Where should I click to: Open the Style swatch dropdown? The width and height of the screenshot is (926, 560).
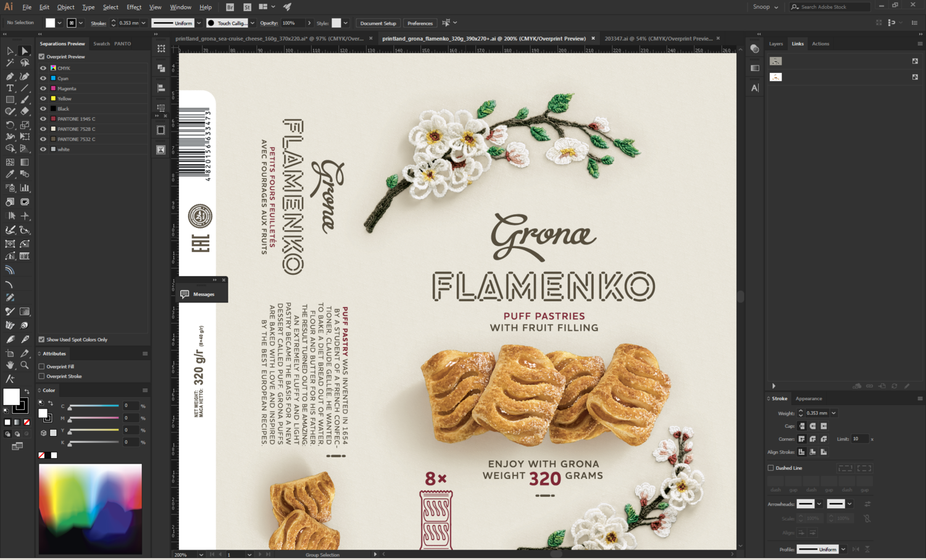[346, 23]
